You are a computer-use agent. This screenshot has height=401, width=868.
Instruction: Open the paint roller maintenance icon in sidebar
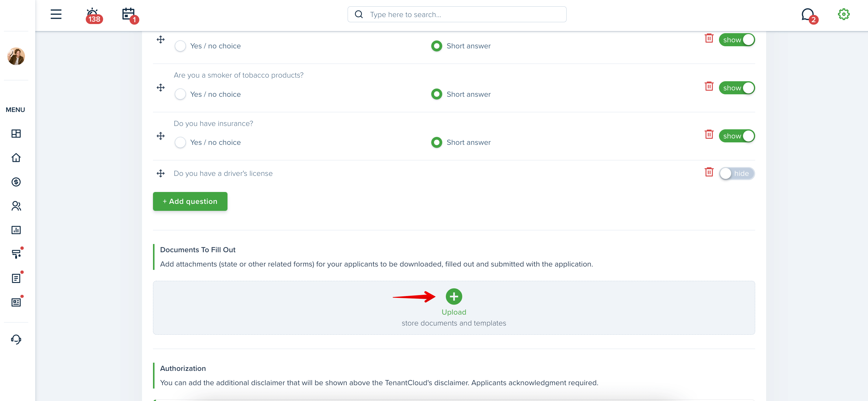coord(17,253)
